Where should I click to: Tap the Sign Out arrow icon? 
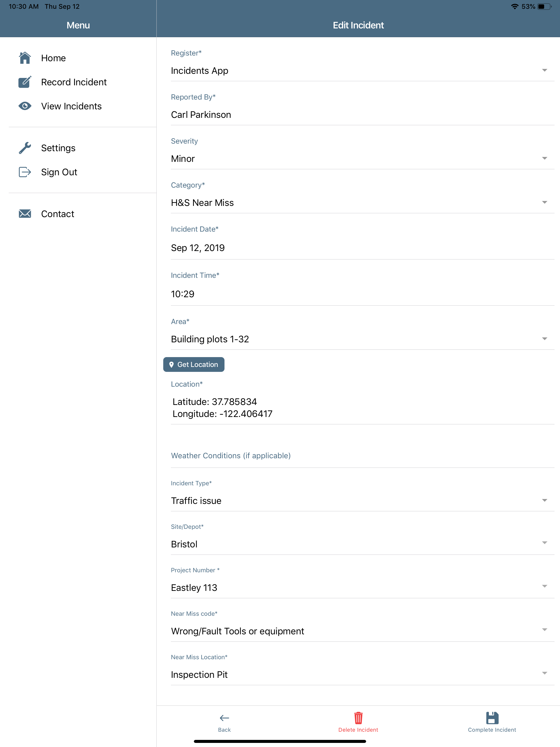[x=25, y=172]
